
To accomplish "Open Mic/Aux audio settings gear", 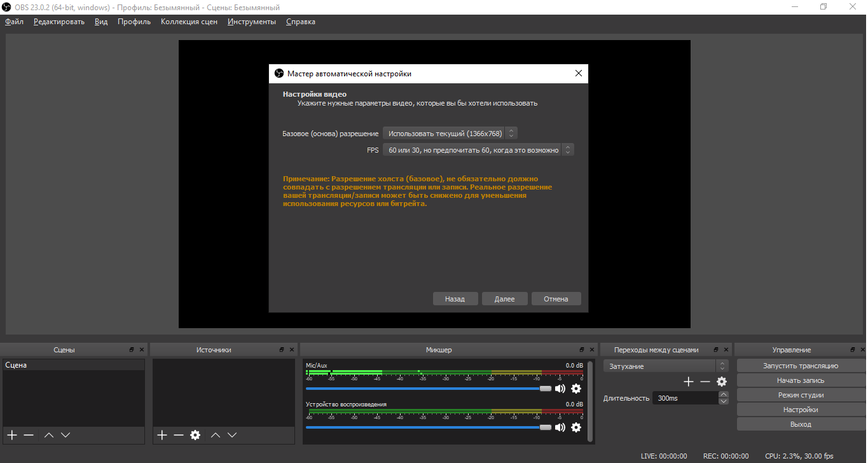I will point(576,389).
